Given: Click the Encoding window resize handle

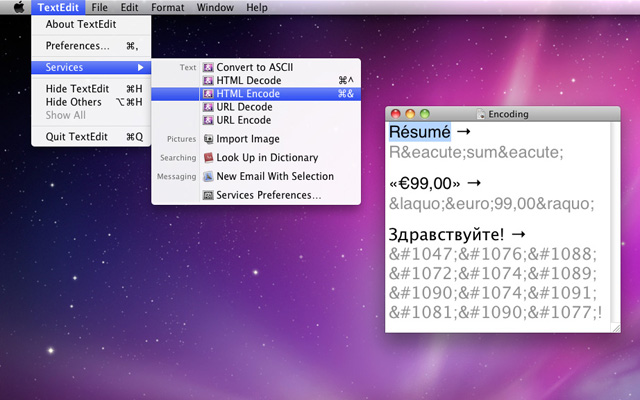Looking at the screenshot, I should (x=616, y=327).
